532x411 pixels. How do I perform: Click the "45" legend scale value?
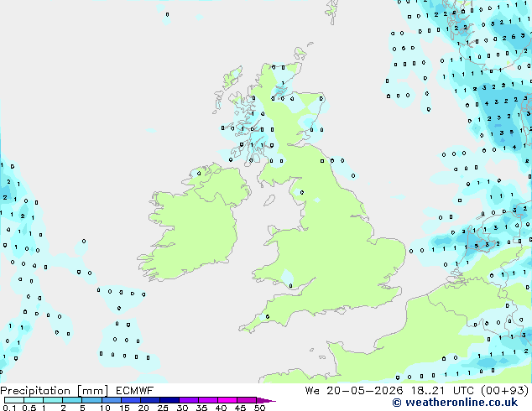pyautogui.click(x=240, y=408)
